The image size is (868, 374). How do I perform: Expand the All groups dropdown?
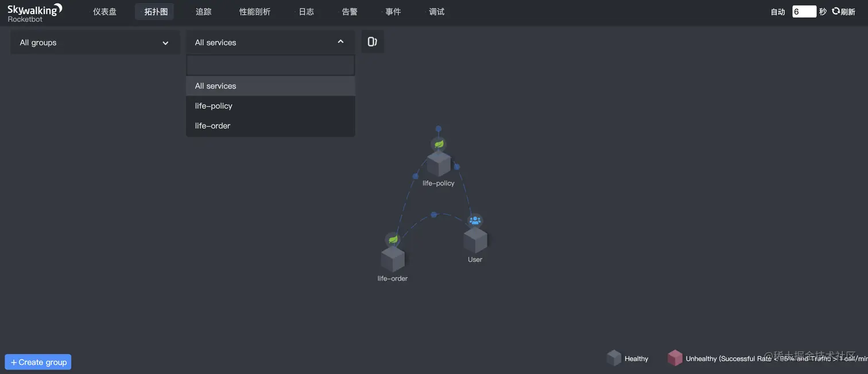point(95,42)
